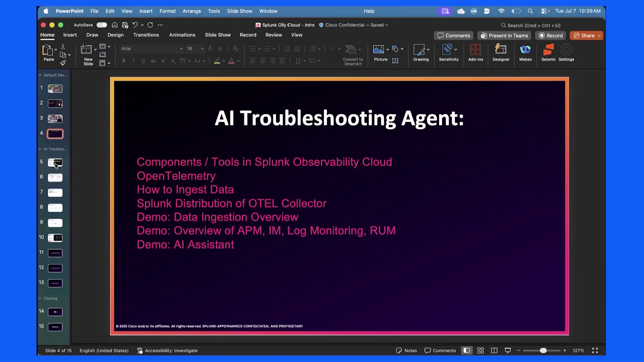
Task: Open the Design ribbon tab
Action: (115, 35)
